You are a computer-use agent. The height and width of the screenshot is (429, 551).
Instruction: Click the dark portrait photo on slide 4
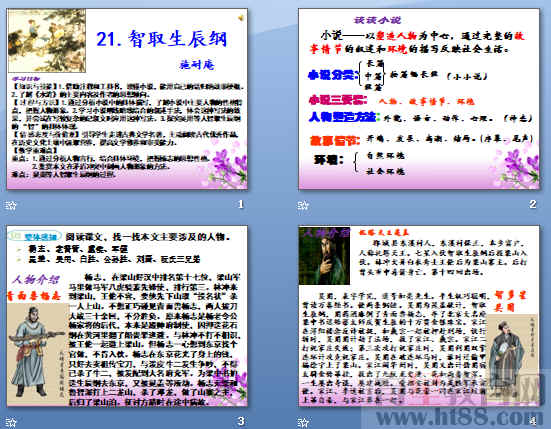[324, 255]
